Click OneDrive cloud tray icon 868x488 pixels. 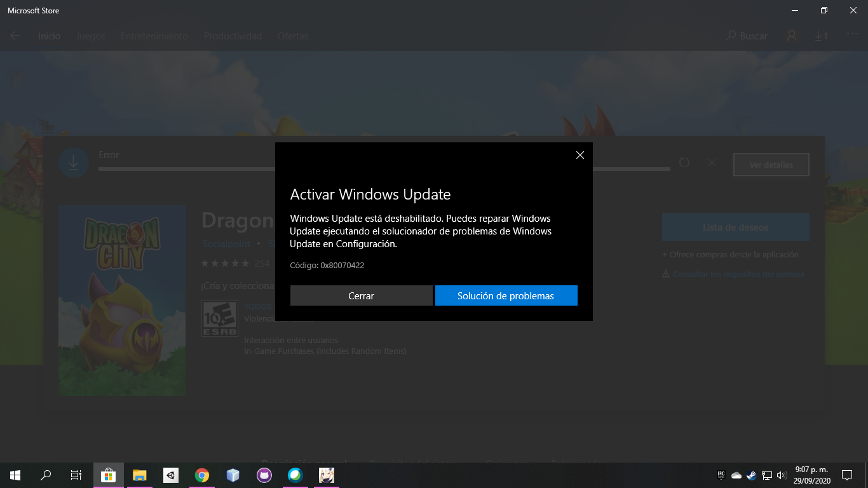coord(736,475)
